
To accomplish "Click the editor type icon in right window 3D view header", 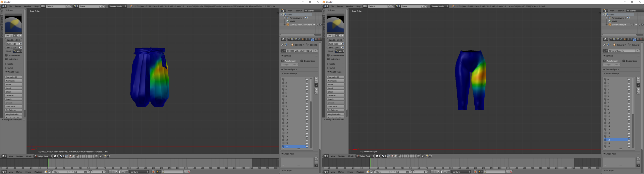I will pos(326,156).
